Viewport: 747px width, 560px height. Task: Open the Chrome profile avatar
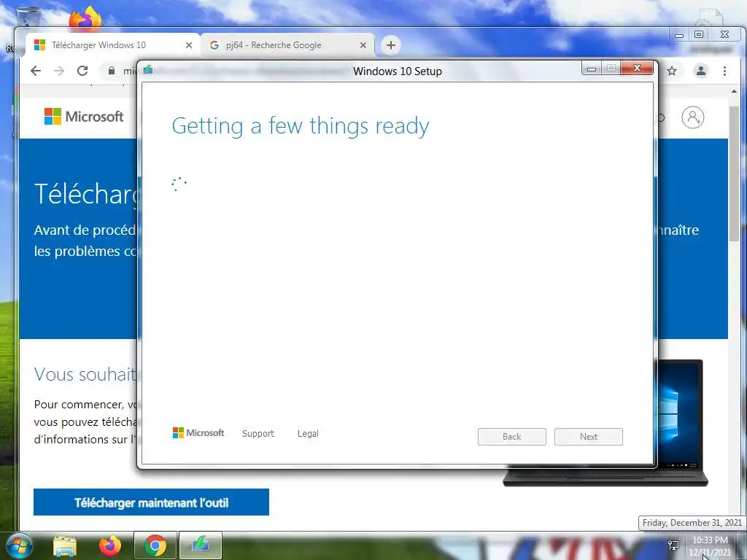pos(701,71)
